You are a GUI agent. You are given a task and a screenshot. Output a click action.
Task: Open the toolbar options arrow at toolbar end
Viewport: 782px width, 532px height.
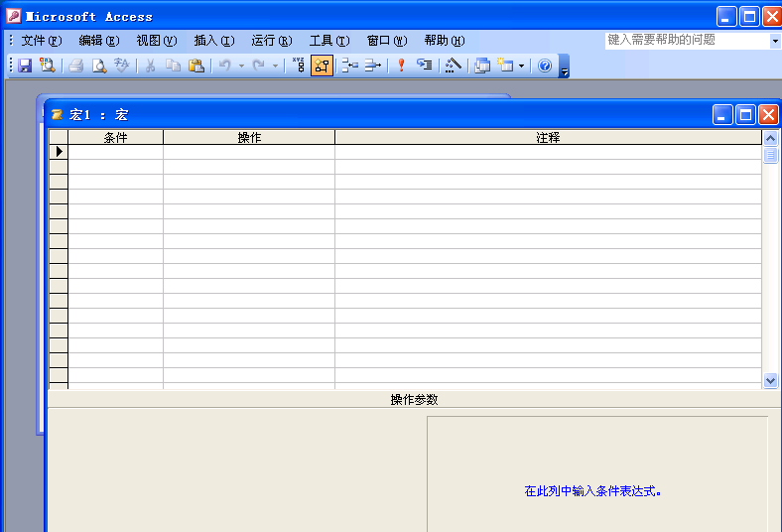click(x=564, y=71)
